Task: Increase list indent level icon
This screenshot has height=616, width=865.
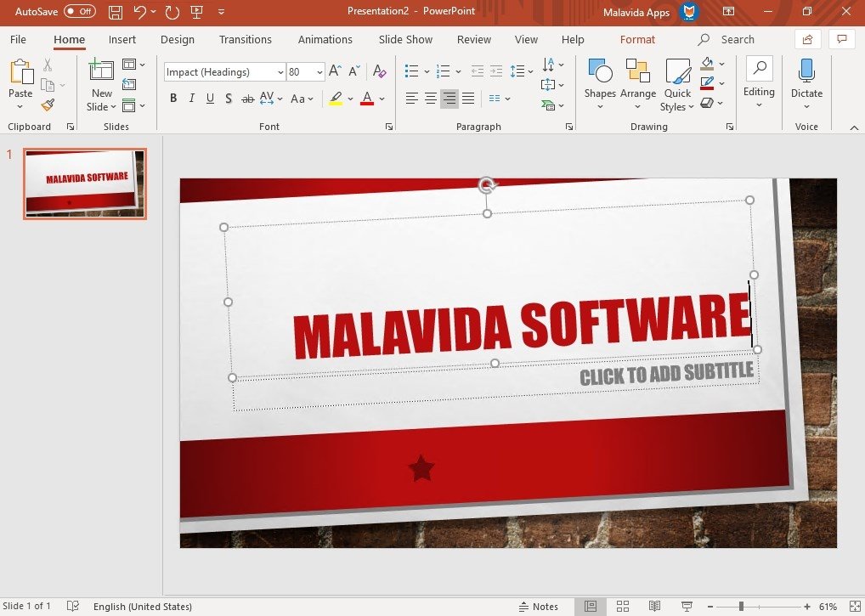Action: (x=496, y=71)
